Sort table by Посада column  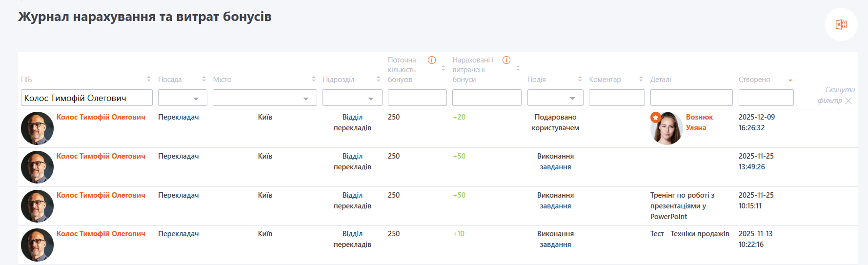pyautogui.click(x=203, y=79)
